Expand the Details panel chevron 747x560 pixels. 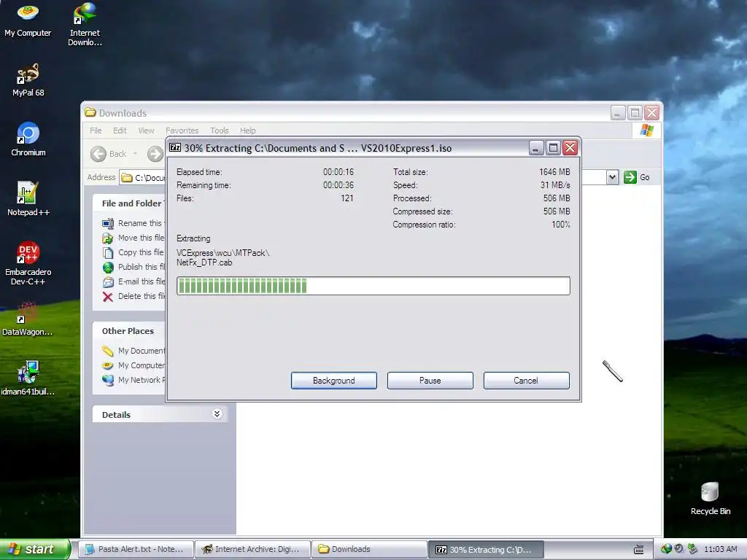[217, 414]
